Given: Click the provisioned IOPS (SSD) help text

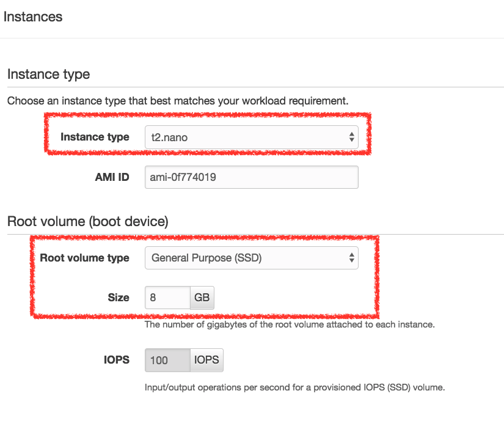Looking at the screenshot, I should pyautogui.click(x=294, y=387).
